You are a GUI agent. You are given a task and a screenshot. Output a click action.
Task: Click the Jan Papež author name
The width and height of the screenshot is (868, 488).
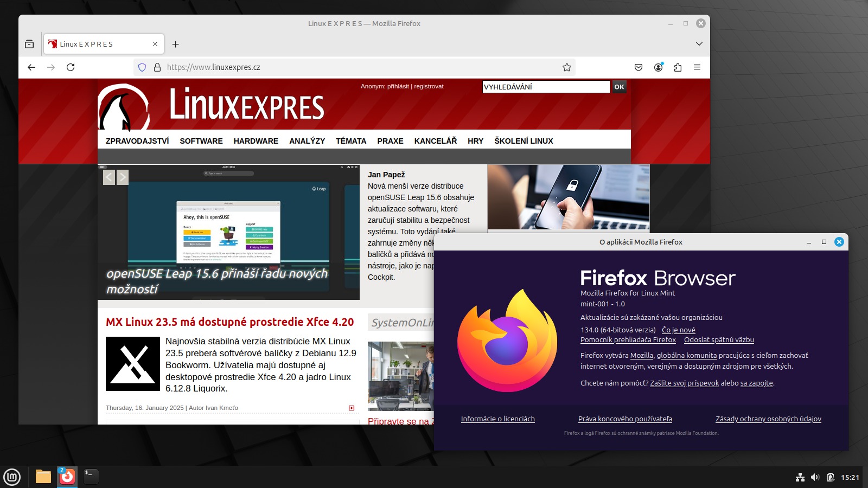click(386, 175)
